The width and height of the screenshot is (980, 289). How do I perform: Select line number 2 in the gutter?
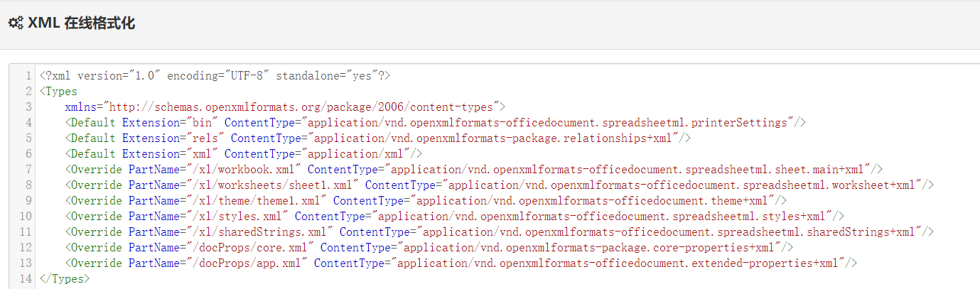coord(28,92)
